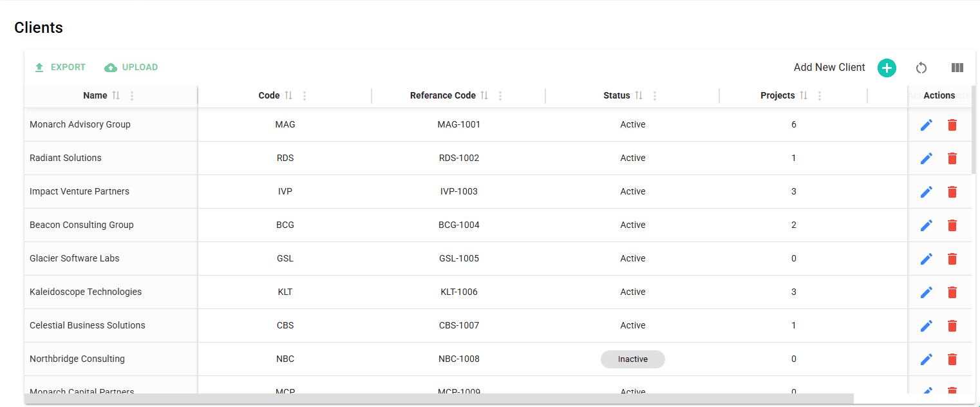980x407 pixels.
Task: Click the edit pencil for Monarch Advisory Group
Action: tap(927, 124)
